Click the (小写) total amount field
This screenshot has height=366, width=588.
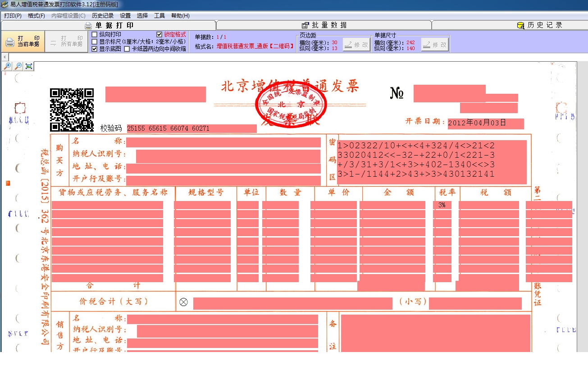475,303
